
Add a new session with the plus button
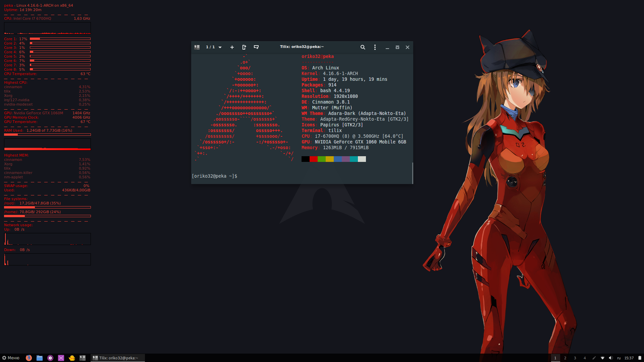(232, 47)
